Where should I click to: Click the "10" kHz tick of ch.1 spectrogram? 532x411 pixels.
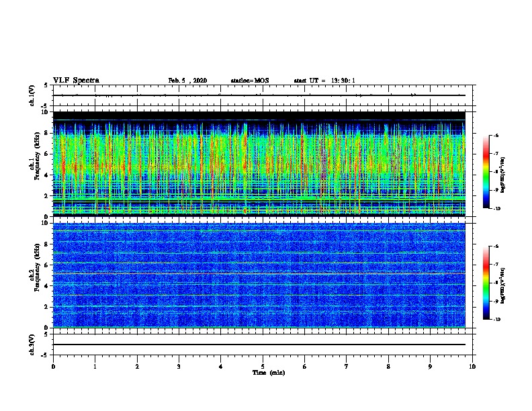(x=45, y=111)
